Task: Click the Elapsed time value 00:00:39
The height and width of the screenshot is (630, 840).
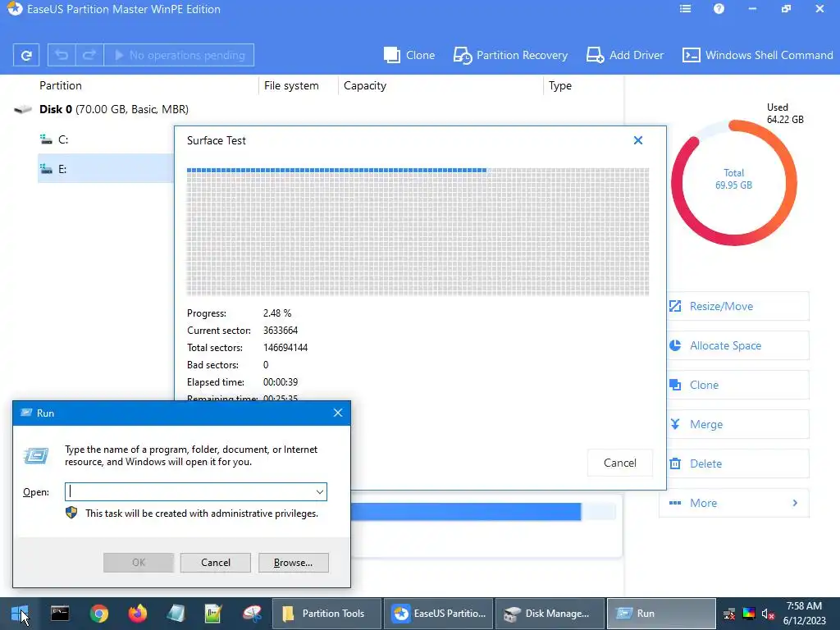Action: click(x=281, y=382)
